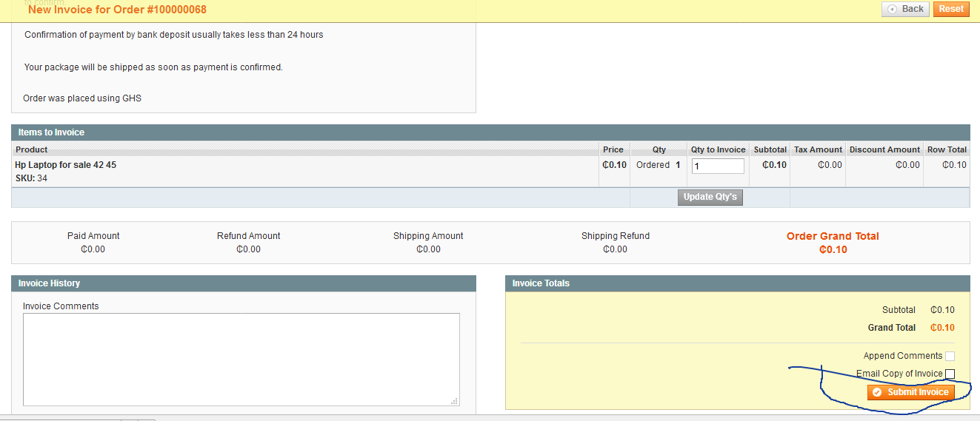This screenshot has width=980, height=421.
Task: Click the Invoice History panel header
Action: pyautogui.click(x=49, y=283)
